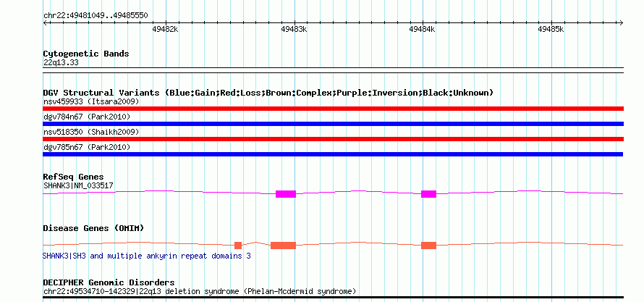Click the blue gain bar under dgv785n67
Image resolution: width=644 pixels, height=302 pixels.
coord(333,154)
